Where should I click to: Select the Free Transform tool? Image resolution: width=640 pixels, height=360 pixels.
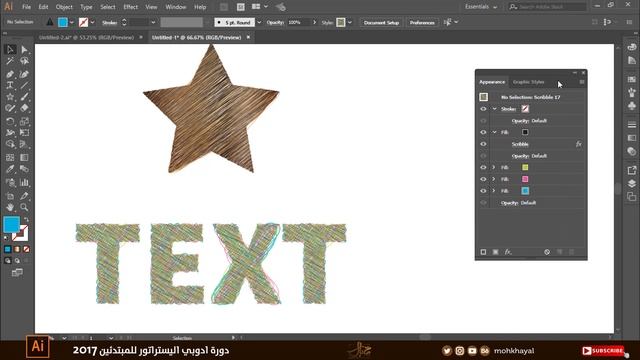(x=24, y=133)
